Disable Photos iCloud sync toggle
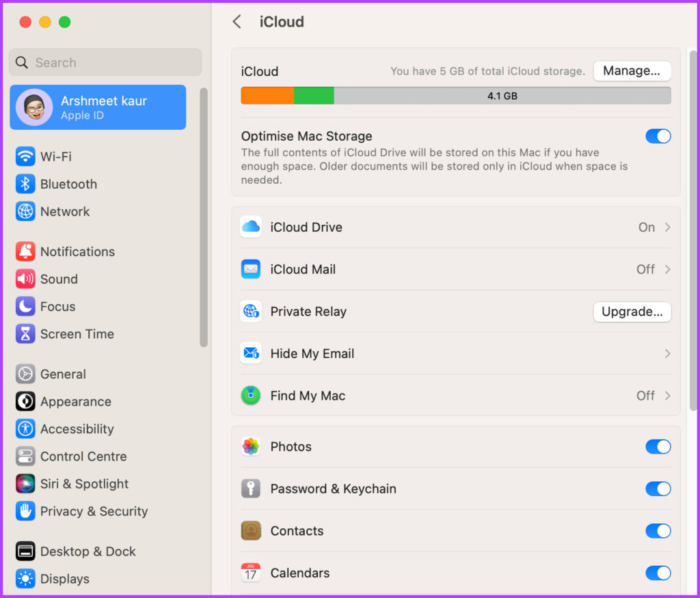Image resolution: width=700 pixels, height=598 pixels. pos(658,447)
